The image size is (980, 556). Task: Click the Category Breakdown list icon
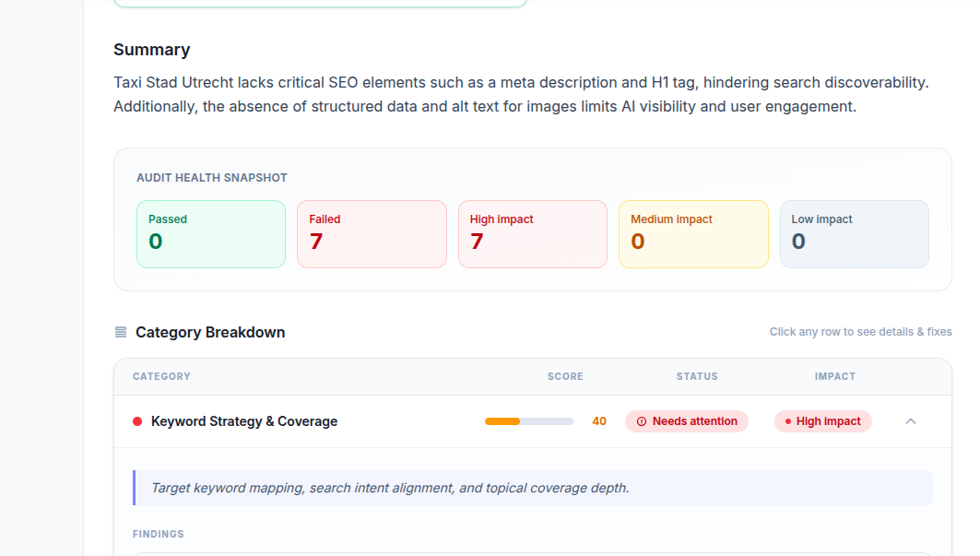pyautogui.click(x=121, y=332)
